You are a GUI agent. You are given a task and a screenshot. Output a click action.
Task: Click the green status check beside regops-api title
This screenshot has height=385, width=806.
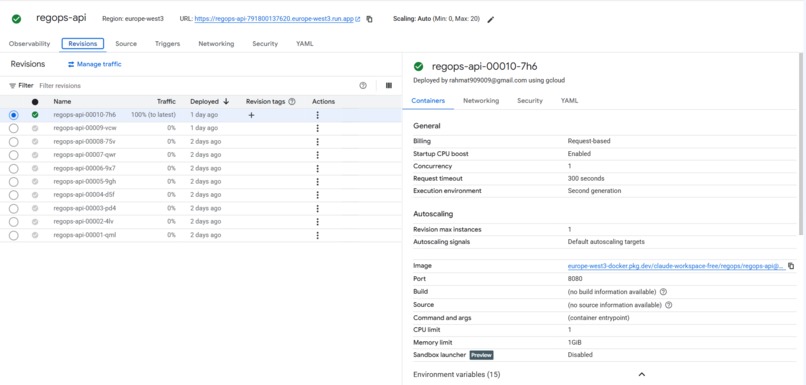(x=16, y=19)
